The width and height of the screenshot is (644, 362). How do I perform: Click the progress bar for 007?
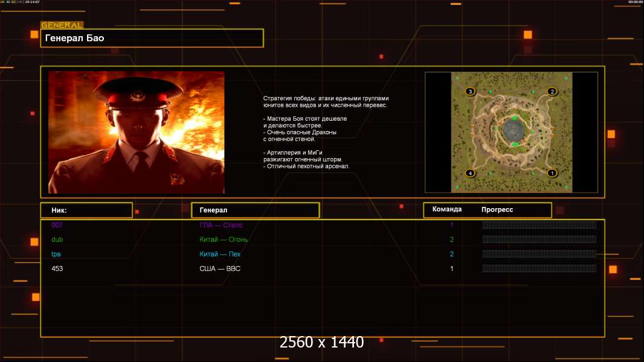539,225
